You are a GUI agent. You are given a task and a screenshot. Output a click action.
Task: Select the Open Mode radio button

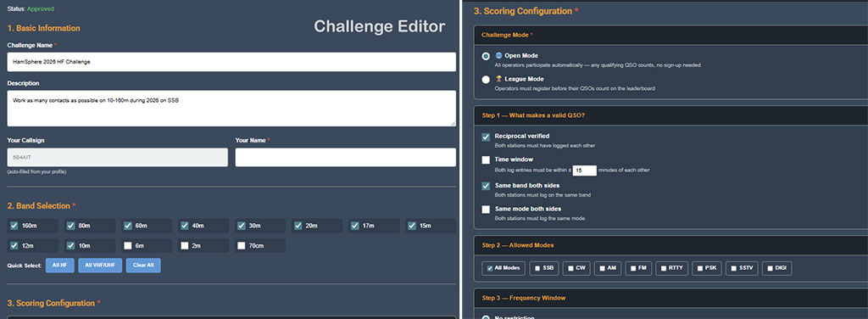point(486,56)
